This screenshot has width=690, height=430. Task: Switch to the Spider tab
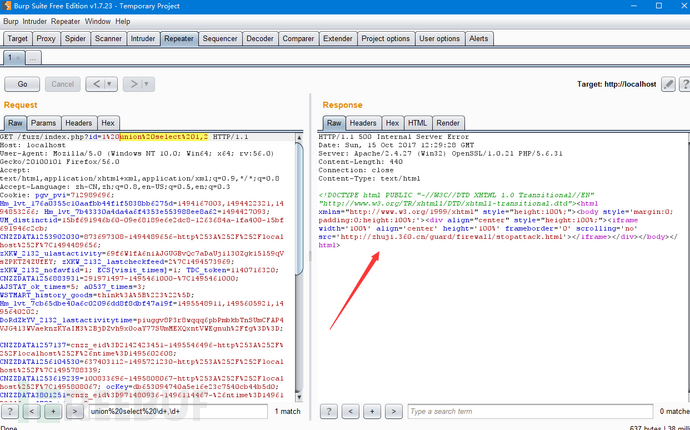click(x=75, y=39)
